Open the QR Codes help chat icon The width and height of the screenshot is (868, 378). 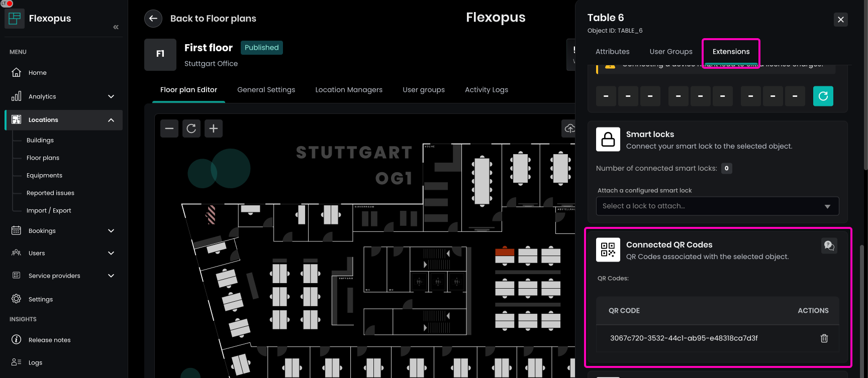(x=829, y=245)
